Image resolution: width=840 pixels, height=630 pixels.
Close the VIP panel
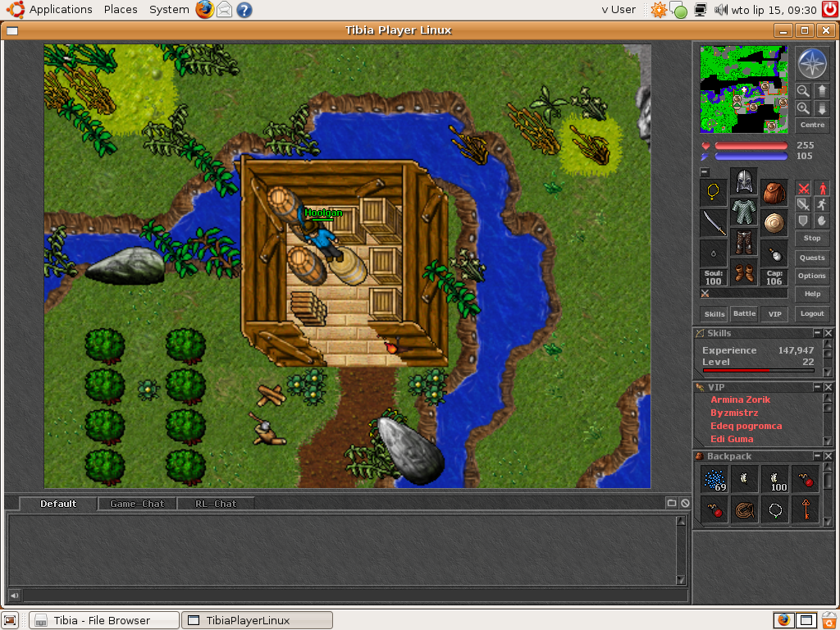pyautogui.click(x=829, y=387)
